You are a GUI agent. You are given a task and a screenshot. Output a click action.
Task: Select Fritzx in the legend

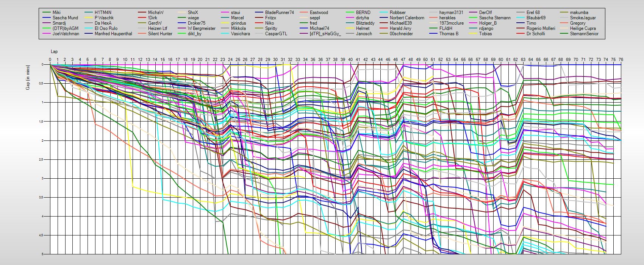[x=270, y=18]
